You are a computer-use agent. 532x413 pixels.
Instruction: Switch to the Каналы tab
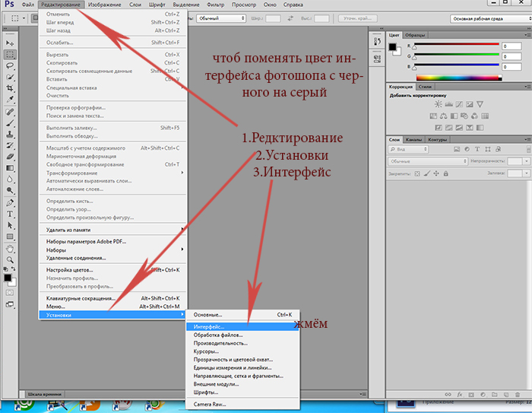[413, 140]
